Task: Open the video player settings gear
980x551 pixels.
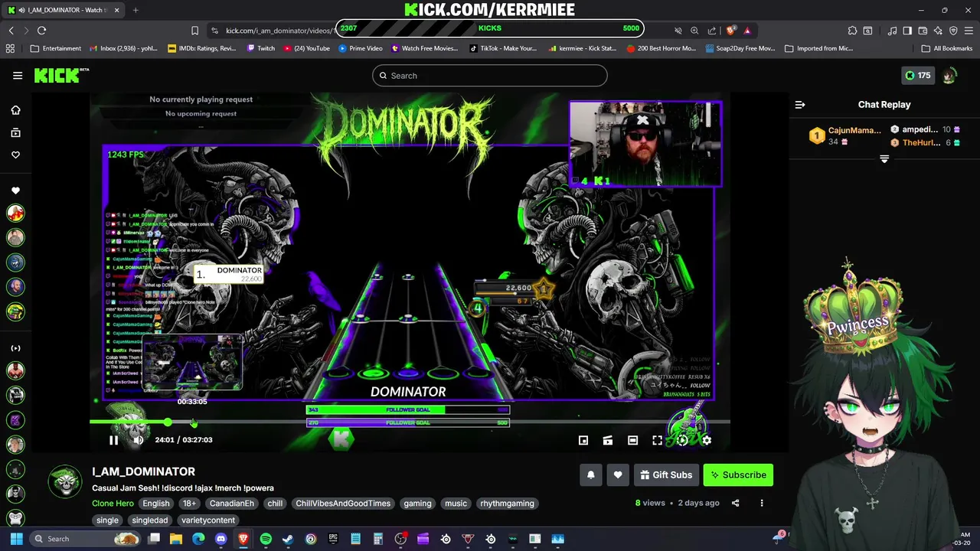Action: point(707,440)
